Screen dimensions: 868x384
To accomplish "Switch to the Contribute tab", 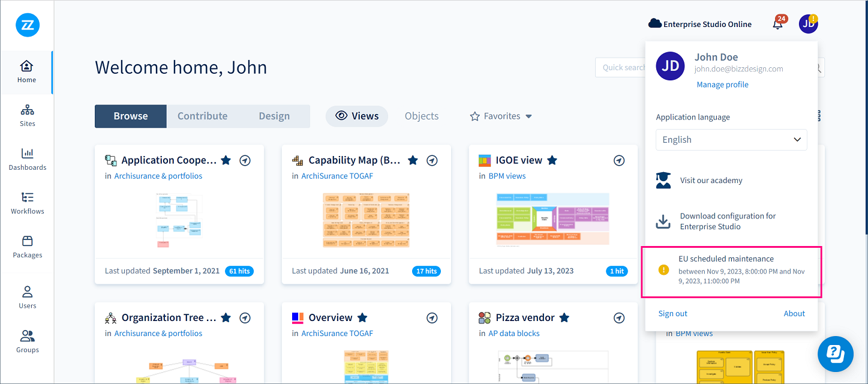I will (x=202, y=116).
